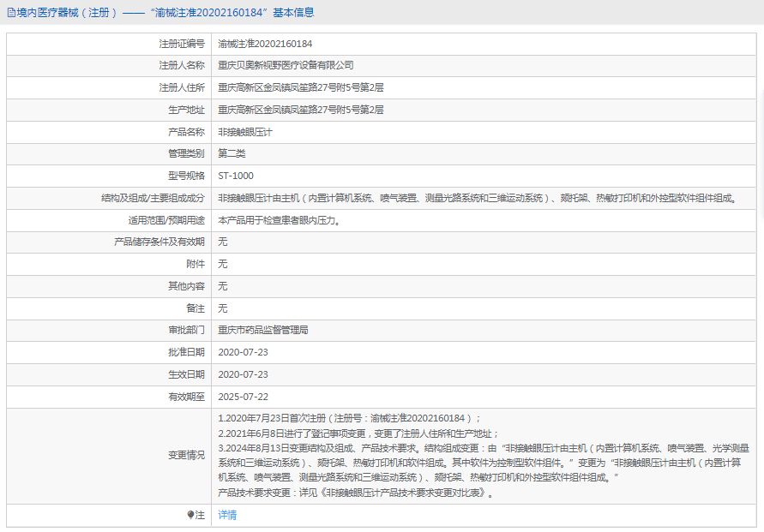Click the 有效期至 label
This screenshot has width=764, height=532.
point(187,397)
